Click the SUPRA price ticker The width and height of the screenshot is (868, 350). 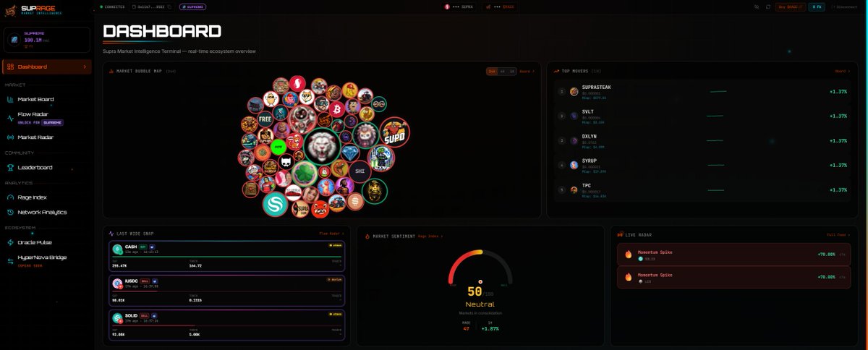[459, 7]
